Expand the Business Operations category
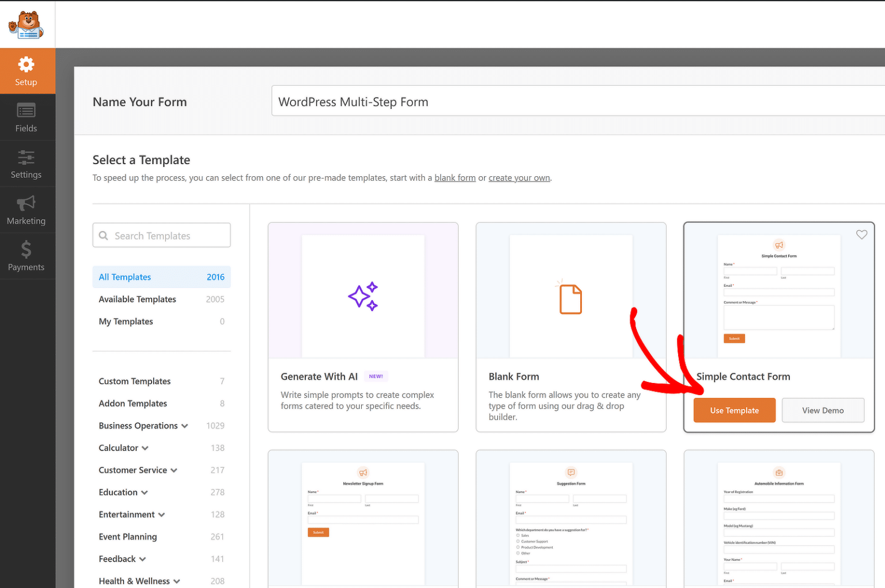The width and height of the screenshot is (885, 588). pos(184,426)
